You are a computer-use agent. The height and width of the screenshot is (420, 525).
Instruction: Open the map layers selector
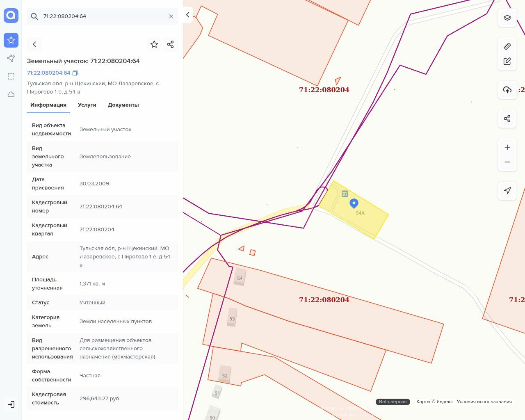[507, 18]
